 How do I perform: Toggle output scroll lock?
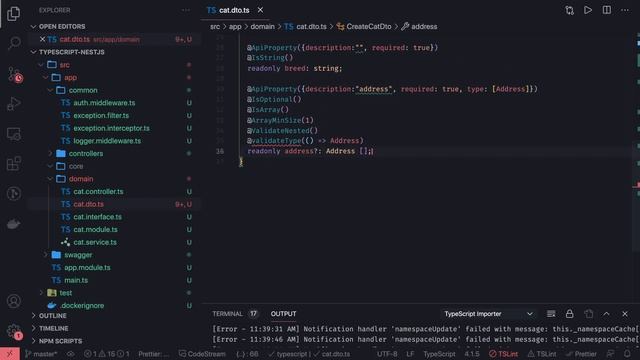(569, 313)
